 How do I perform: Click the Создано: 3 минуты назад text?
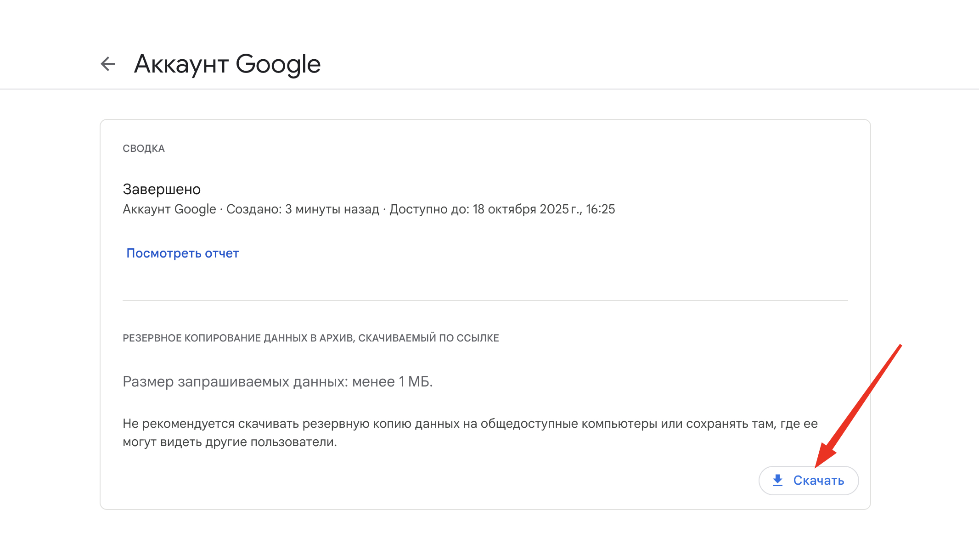(x=303, y=209)
